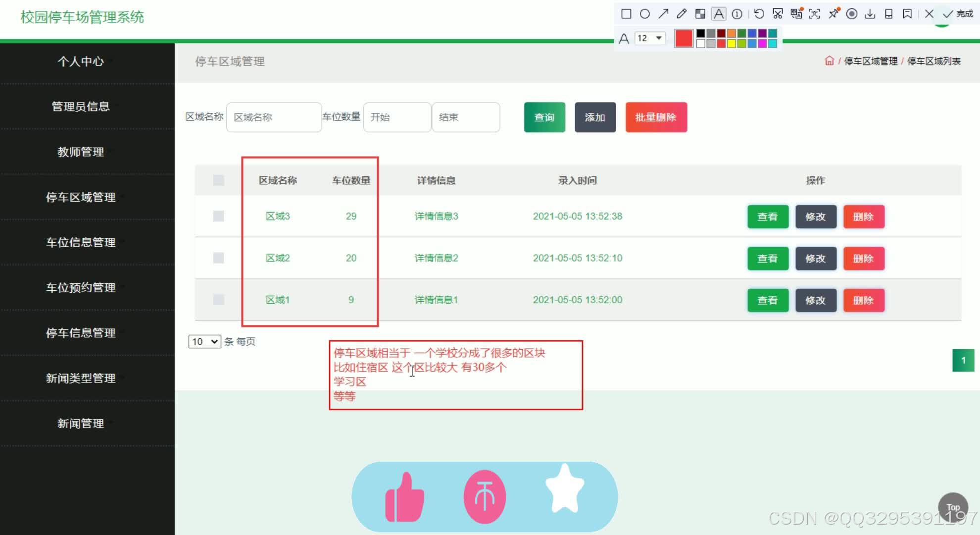Check the checkbox for row 区域2
980x535 pixels.
[218, 258]
